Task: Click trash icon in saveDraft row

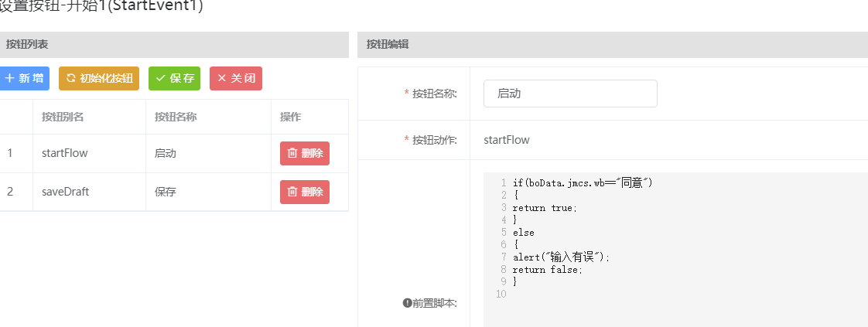Action: [x=292, y=192]
